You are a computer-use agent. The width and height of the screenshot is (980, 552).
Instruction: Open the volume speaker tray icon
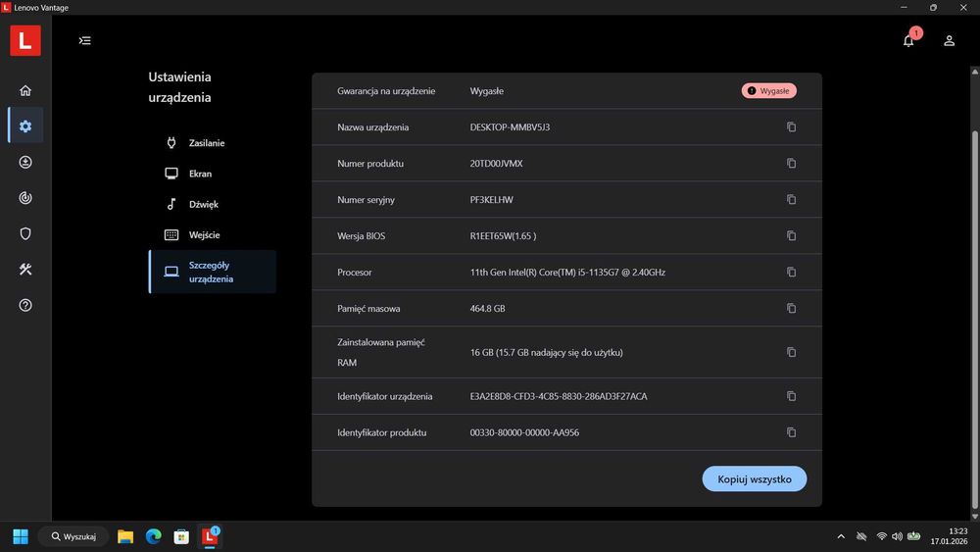point(897,536)
